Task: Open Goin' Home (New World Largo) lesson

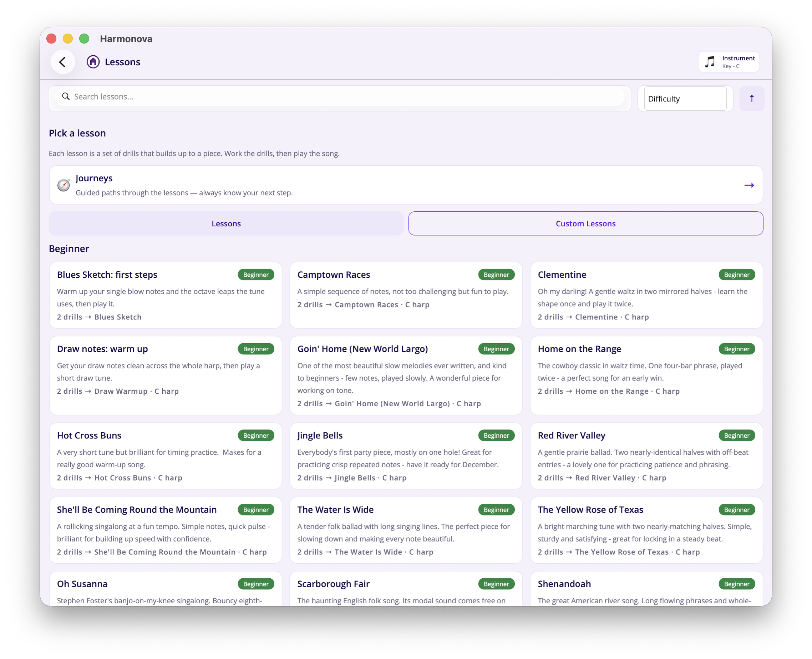Action: (x=406, y=376)
